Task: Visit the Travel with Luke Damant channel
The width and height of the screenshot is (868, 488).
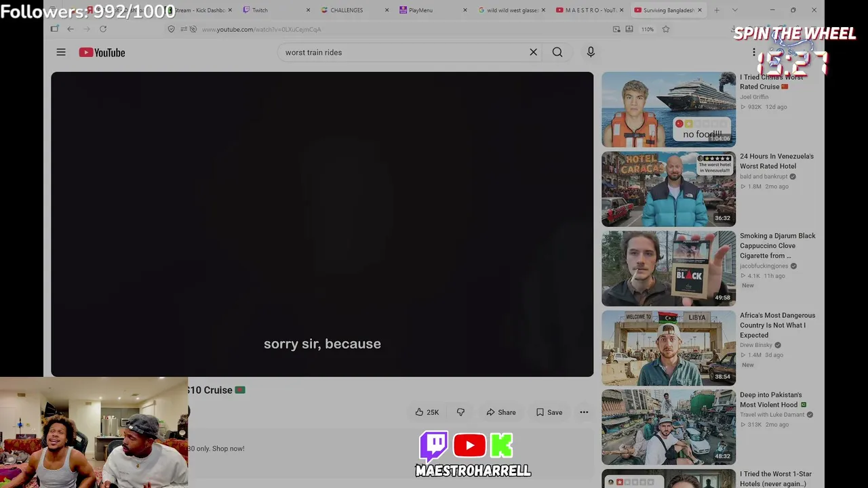Action: click(x=772, y=415)
